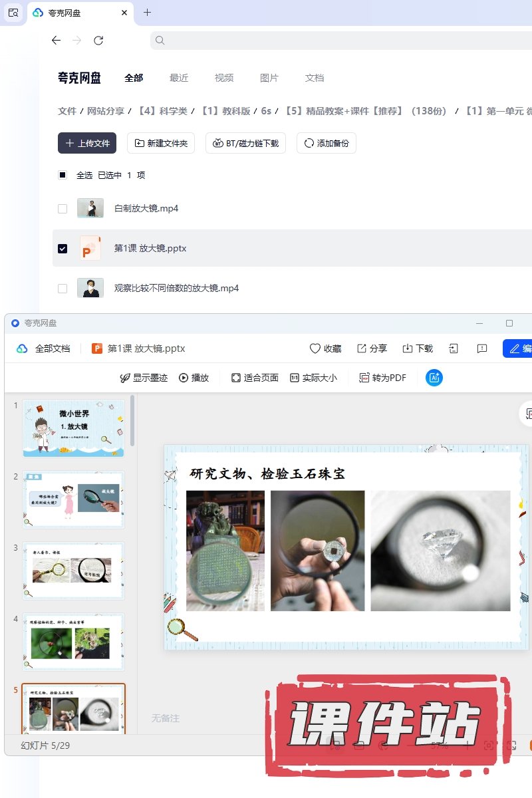
Task: Toggle the 全选 select-all checkbox
Action: click(x=63, y=176)
